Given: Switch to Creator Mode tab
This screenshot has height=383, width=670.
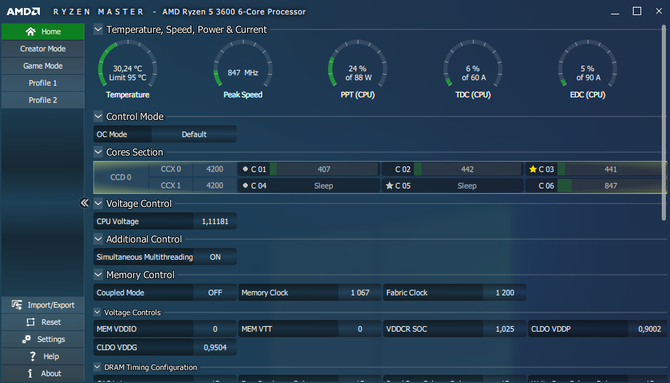Looking at the screenshot, I should [x=43, y=49].
